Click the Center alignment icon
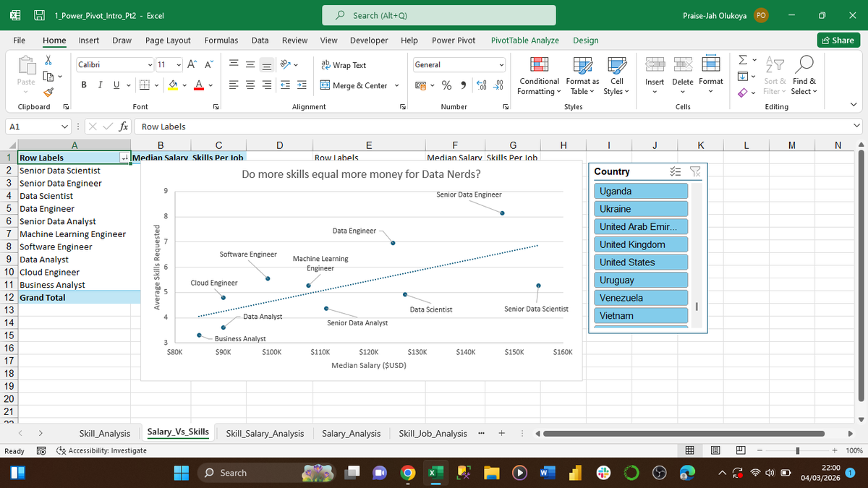This screenshot has width=868, height=488. point(251,85)
